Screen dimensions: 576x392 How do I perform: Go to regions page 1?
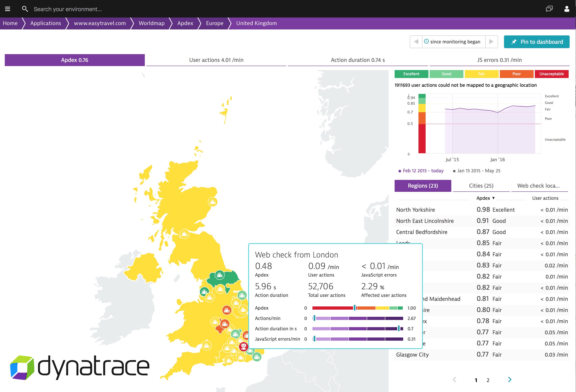pyautogui.click(x=476, y=380)
